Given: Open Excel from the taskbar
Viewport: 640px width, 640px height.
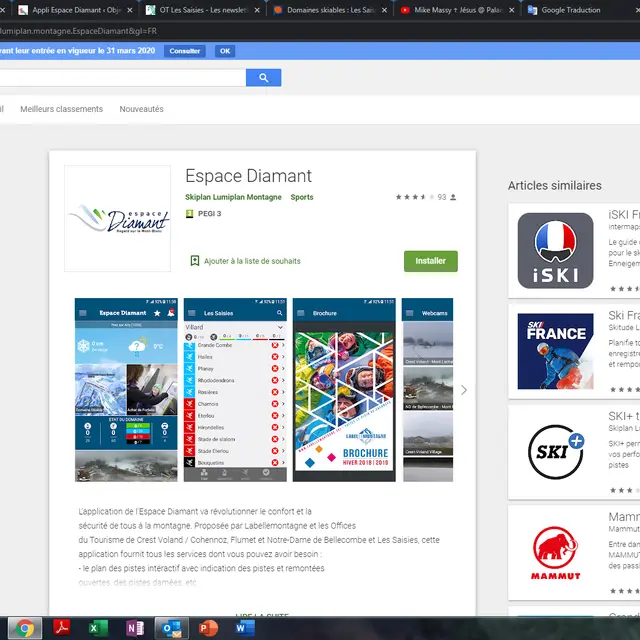Looking at the screenshot, I should pyautogui.click(x=98, y=628).
